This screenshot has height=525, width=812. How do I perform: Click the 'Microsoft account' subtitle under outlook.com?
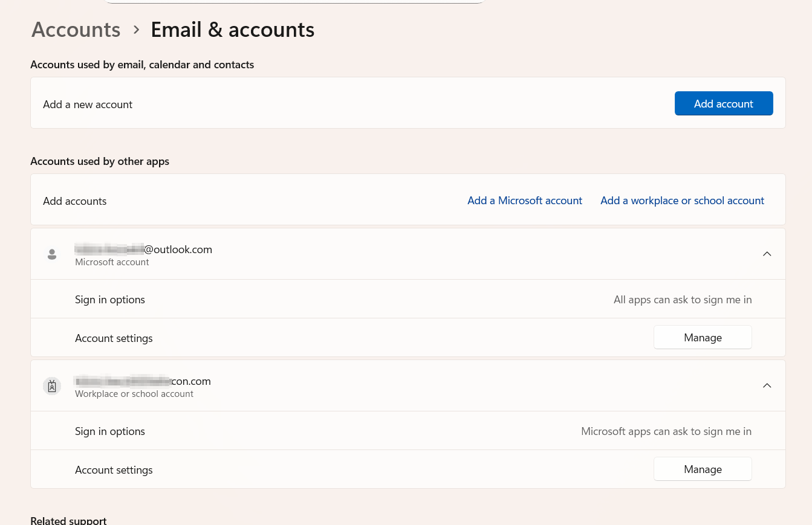coord(112,262)
